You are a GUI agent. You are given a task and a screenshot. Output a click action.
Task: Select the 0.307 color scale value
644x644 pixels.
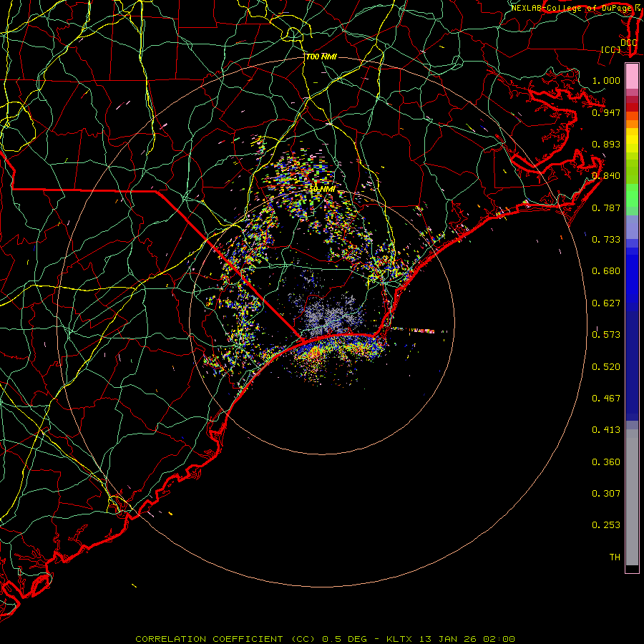click(x=606, y=494)
